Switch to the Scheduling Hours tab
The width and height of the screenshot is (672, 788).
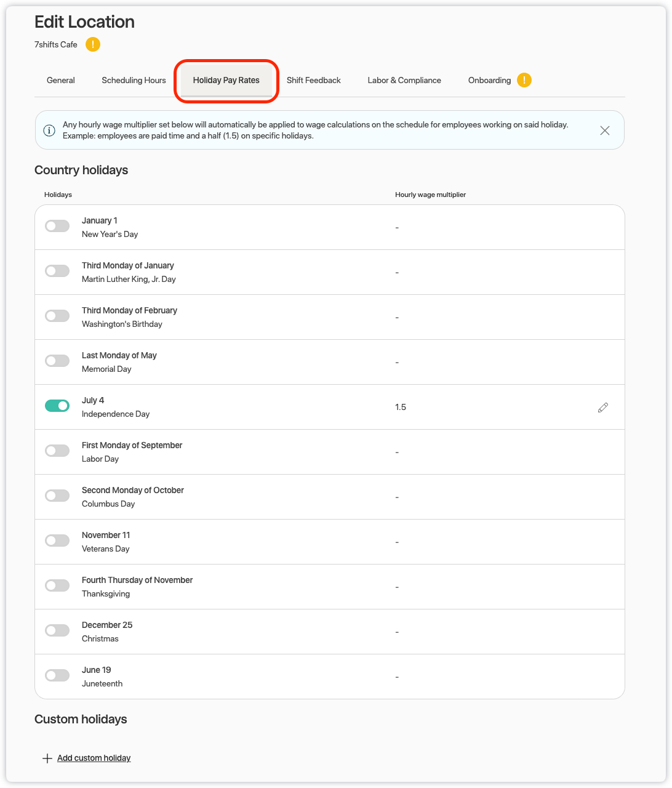pos(134,81)
